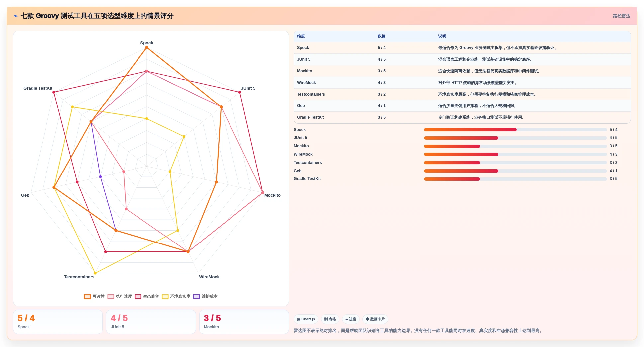Click the 数据 column header
The height and width of the screenshot is (347, 644).
pyautogui.click(x=382, y=36)
